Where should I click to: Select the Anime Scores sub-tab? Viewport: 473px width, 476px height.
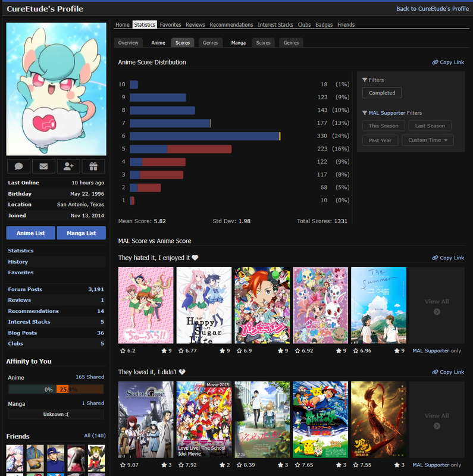pos(183,43)
